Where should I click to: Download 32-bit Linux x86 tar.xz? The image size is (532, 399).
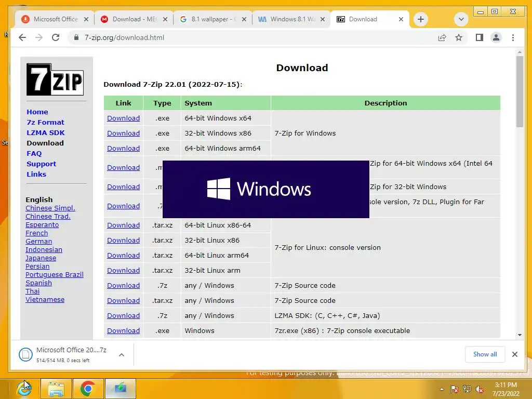click(x=124, y=240)
